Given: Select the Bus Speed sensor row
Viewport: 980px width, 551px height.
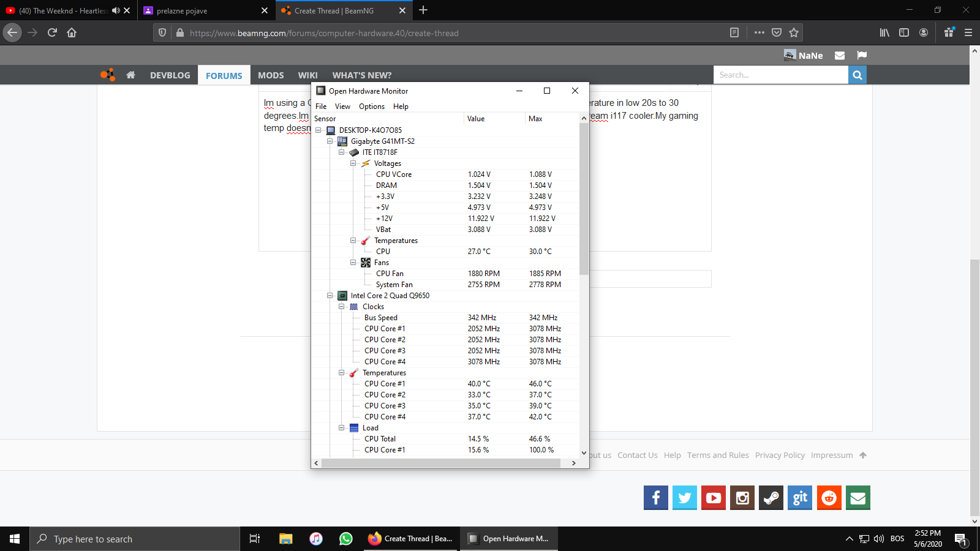Looking at the screenshot, I should click(446, 318).
